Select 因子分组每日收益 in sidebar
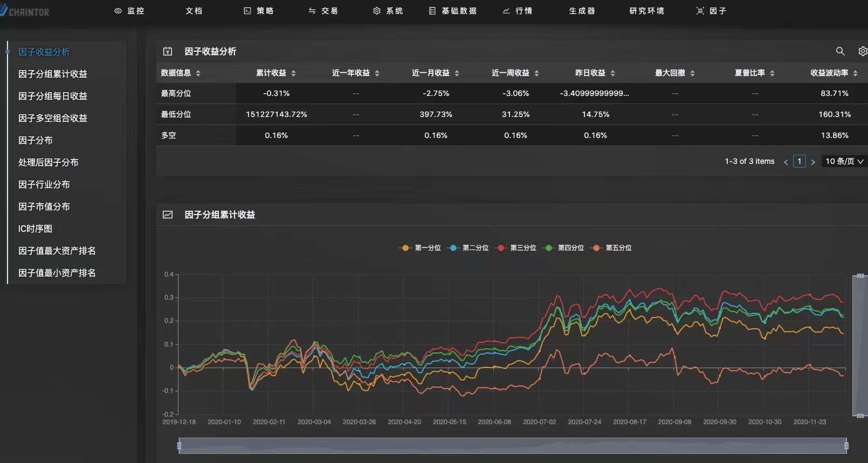Viewport: 868px width, 463px height. point(53,96)
